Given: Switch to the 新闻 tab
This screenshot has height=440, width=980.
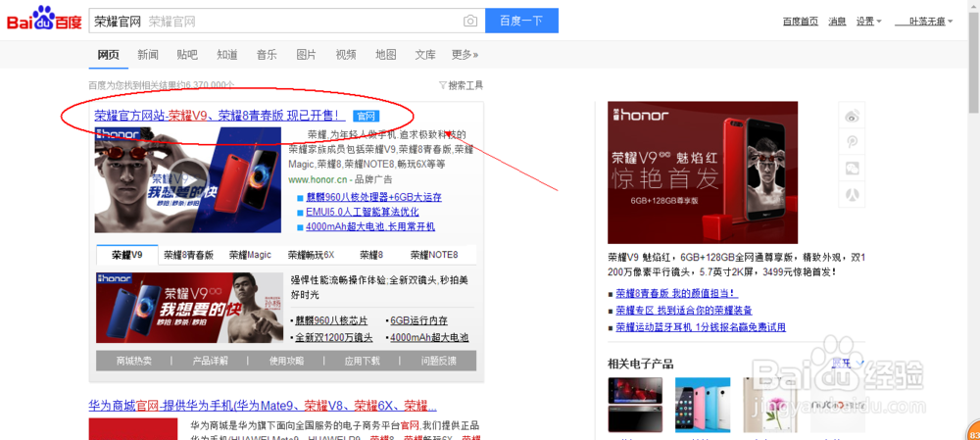Looking at the screenshot, I should click(x=148, y=54).
